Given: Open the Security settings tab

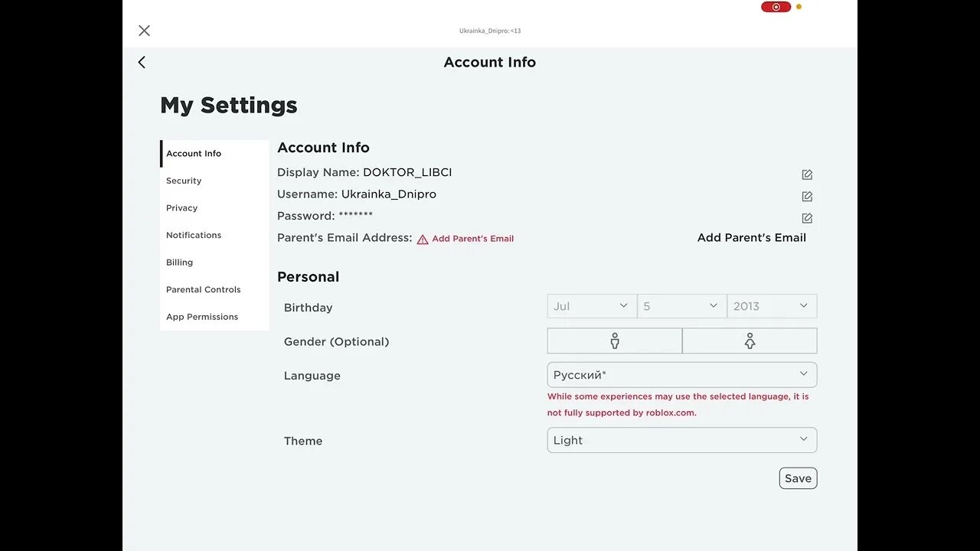Looking at the screenshot, I should (184, 181).
